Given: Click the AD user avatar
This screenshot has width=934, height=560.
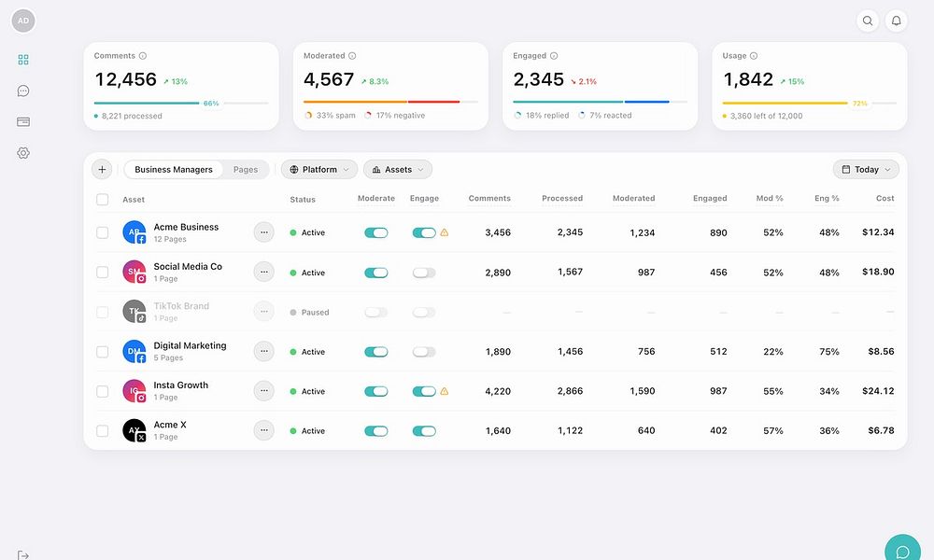Looking at the screenshot, I should tap(23, 21).
